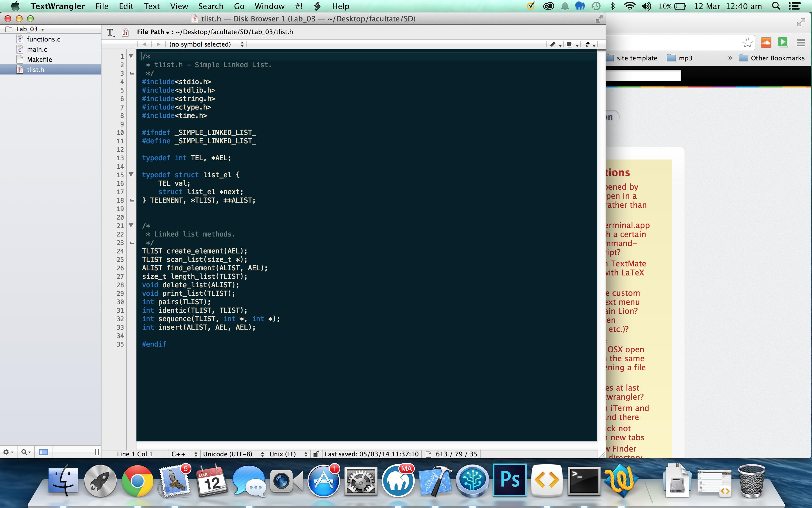Viewport: 812px width, 508px height.
Task: Open the #! menu
Action: click(x=299, y=6)
